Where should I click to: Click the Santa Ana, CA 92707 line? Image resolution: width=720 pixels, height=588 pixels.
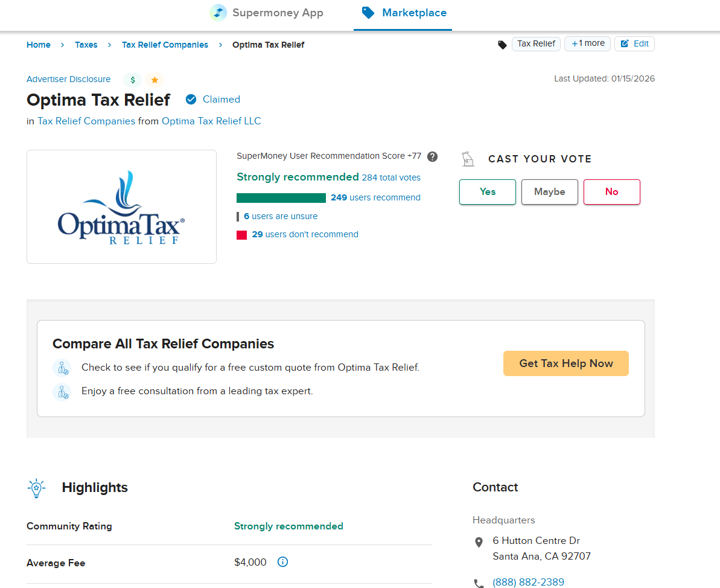point(541,556)
